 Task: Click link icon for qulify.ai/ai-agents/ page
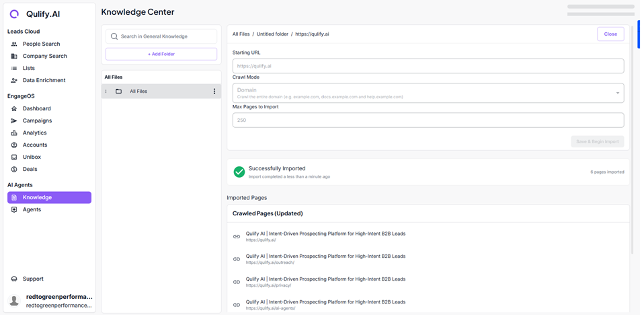point(237,305)
